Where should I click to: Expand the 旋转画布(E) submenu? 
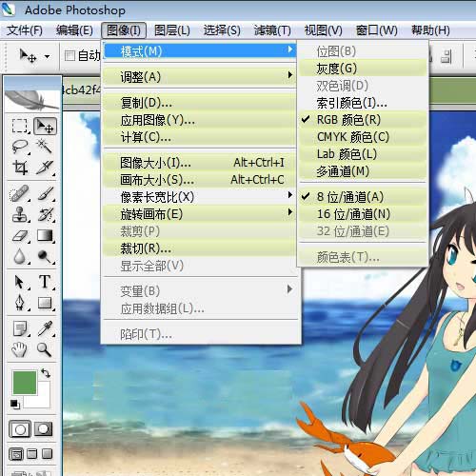pyautogui.click(x=200, y=214)
